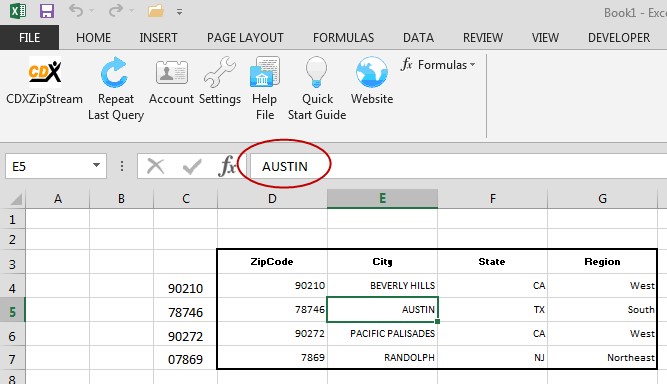Select the PACIFIC PALISADES cell
The image size is (667, 384).
[382, 333]
